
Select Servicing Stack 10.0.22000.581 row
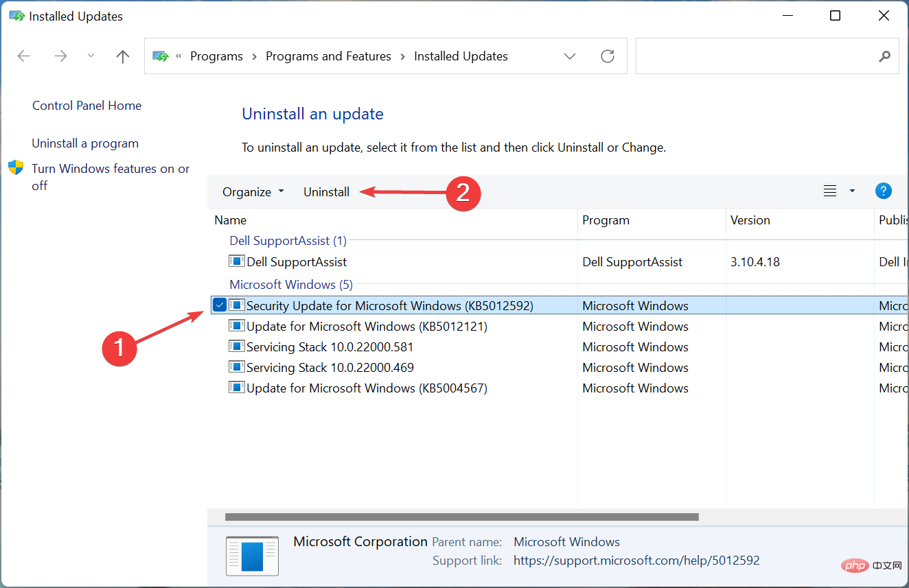pyautogui.click(x=558, y=347)
